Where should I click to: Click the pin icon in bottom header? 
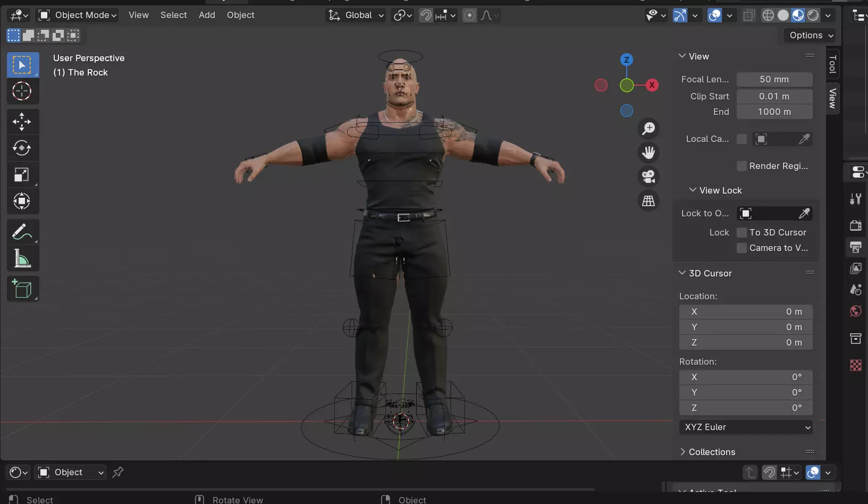[x=118, y=472]
